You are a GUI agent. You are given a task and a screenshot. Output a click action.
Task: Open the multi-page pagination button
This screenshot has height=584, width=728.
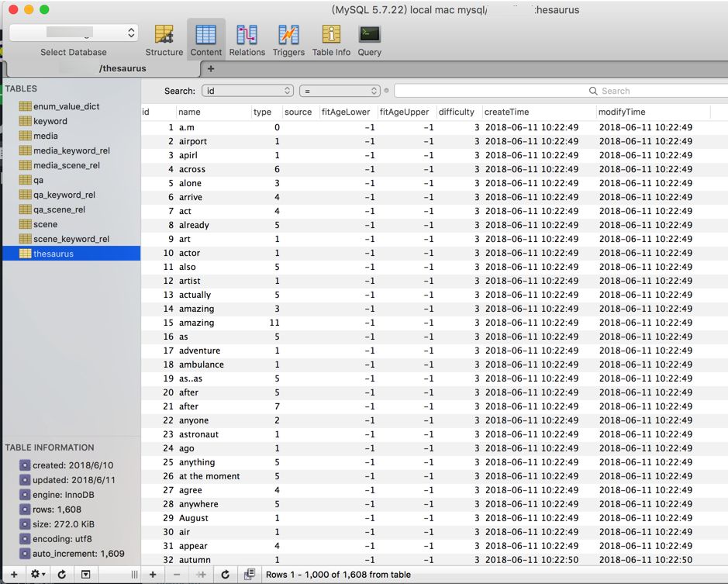tap(250, 575)
